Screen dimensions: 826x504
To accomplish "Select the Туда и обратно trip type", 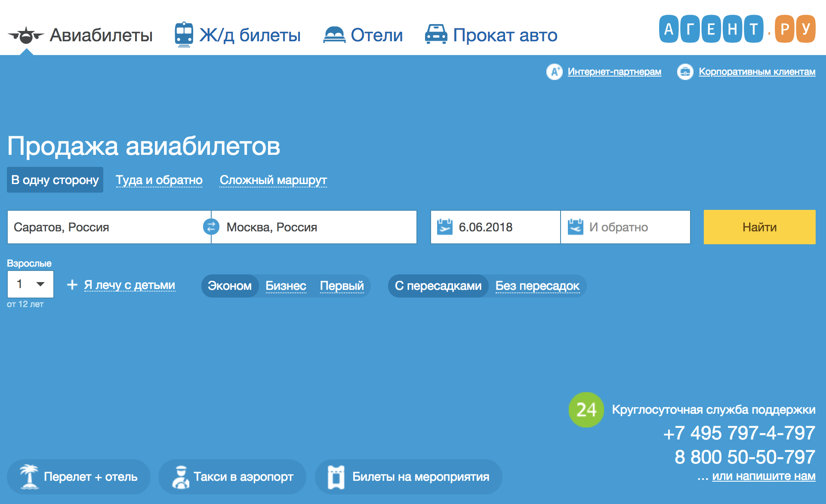I will point(159,180).
